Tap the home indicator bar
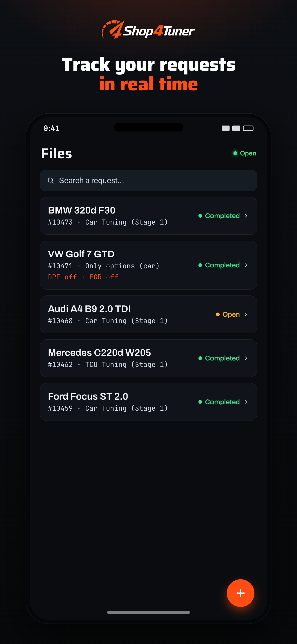This screenshot has width=297, height=644. tap(148, 612)
